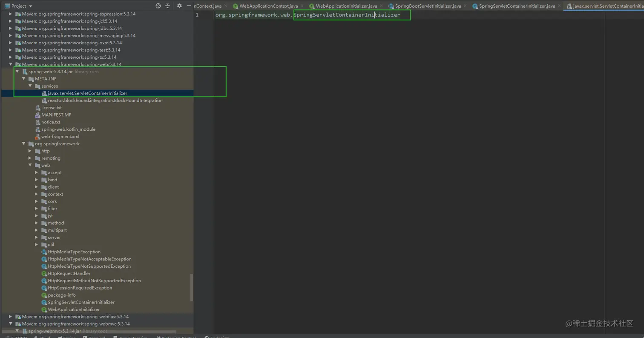Select the javax.servlet.ServletContainerInitializer editor tab
The height and width of the screenshot is (338, 644).
(x=604, y=6)
